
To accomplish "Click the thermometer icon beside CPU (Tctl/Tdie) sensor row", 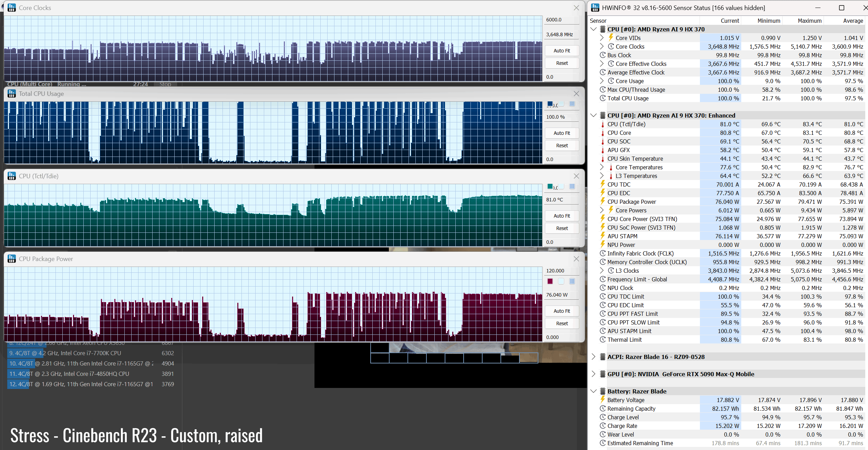I will click(x=603, y=124).
